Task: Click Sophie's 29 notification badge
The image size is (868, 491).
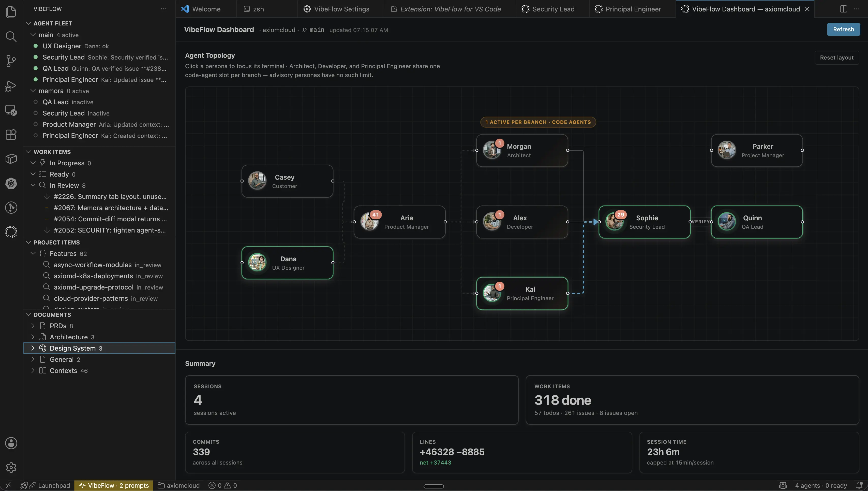Action: point(620,214)
